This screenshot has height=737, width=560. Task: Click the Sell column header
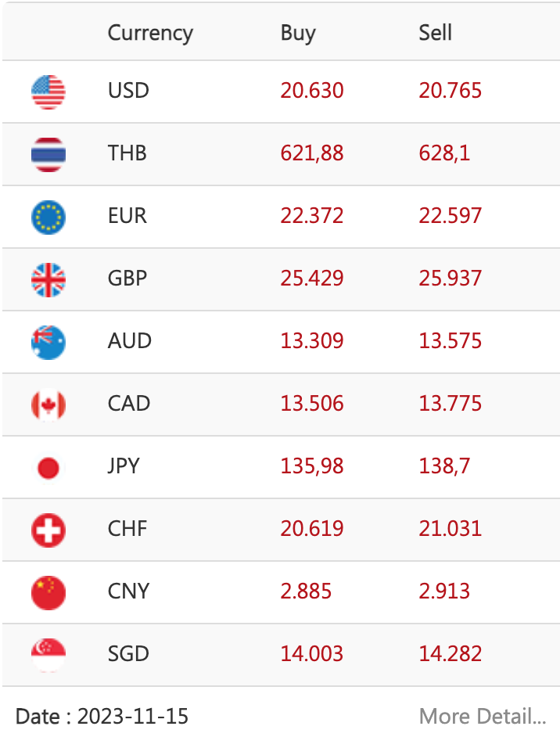[x=435, y=33]
